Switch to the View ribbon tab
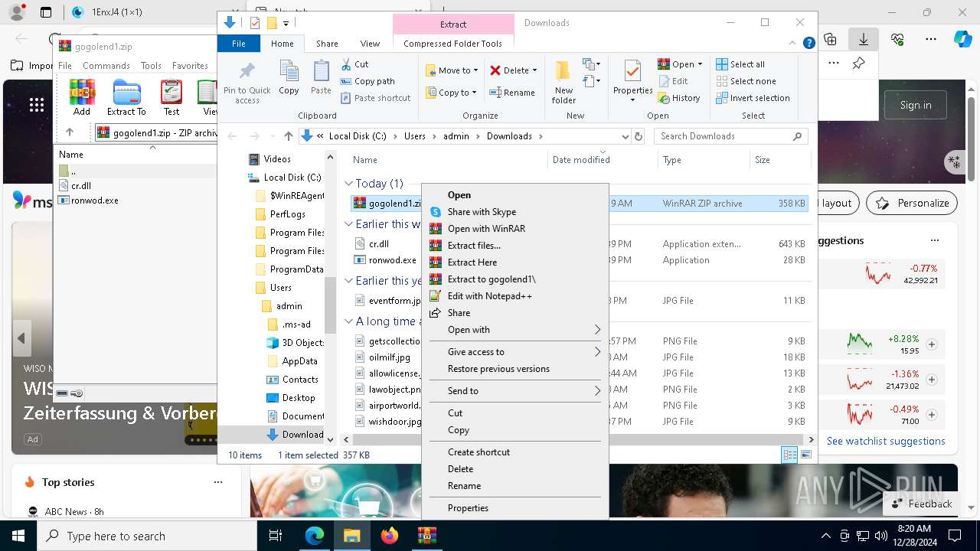 click(370, 44)
